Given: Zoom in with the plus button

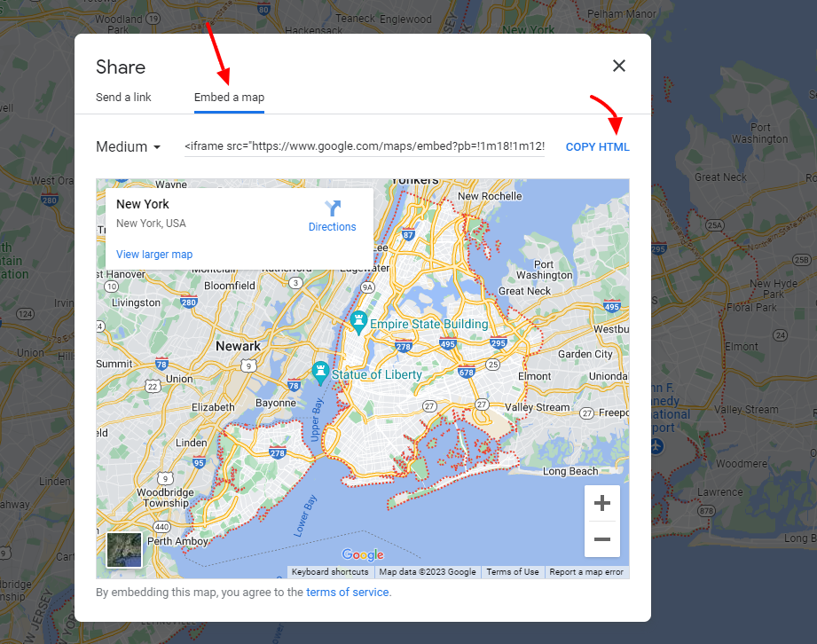Looking at the screenshot, I should [602, 504].
